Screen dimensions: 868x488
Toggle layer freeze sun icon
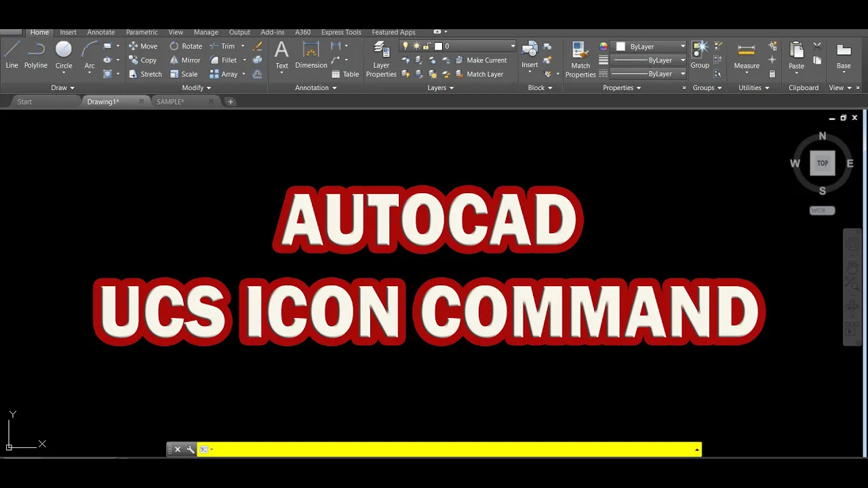coord(416,46)
